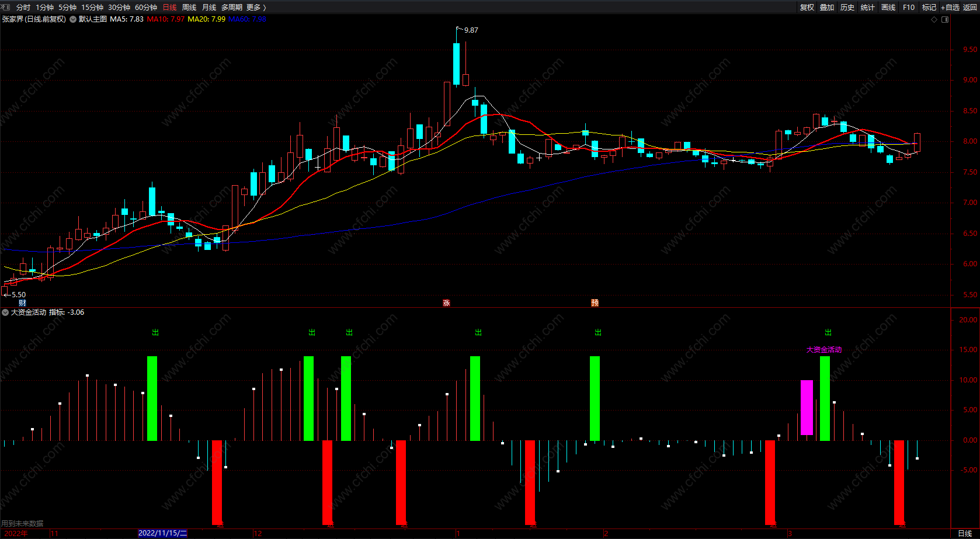
Task: Click the 用到未来数据 warning text
Action: point(22,523)
